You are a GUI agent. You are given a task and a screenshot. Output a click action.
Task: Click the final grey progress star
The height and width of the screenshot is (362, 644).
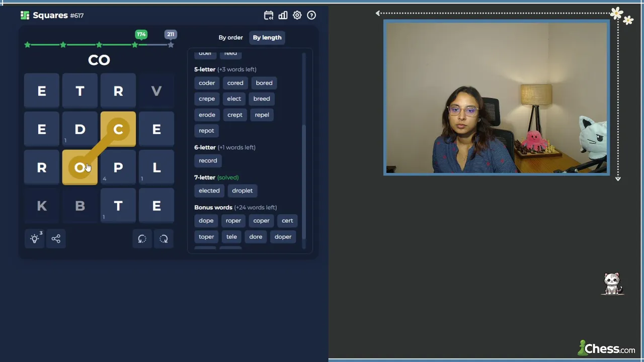[x=171, y=45]
